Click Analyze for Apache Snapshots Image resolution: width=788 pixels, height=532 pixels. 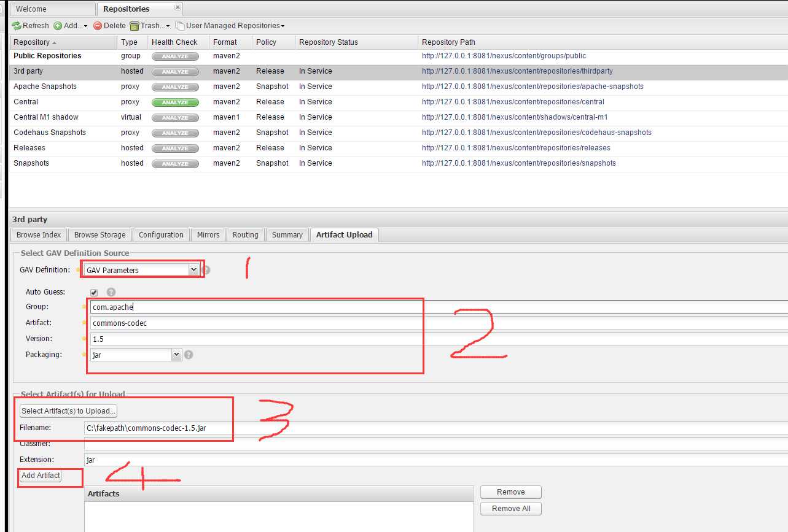(175, 87)
